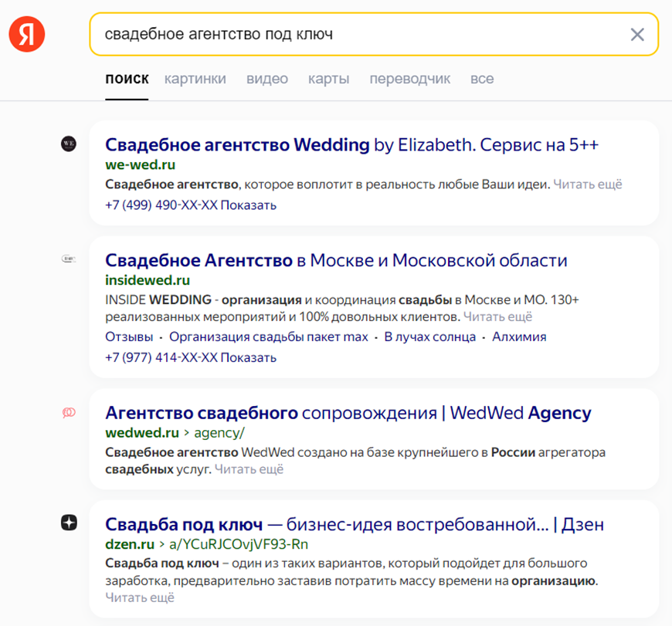Viewport: 672px width, 626px height.
Task: Show phone number +7 (499) 490-XX-XX
Action: click(191, 205)
